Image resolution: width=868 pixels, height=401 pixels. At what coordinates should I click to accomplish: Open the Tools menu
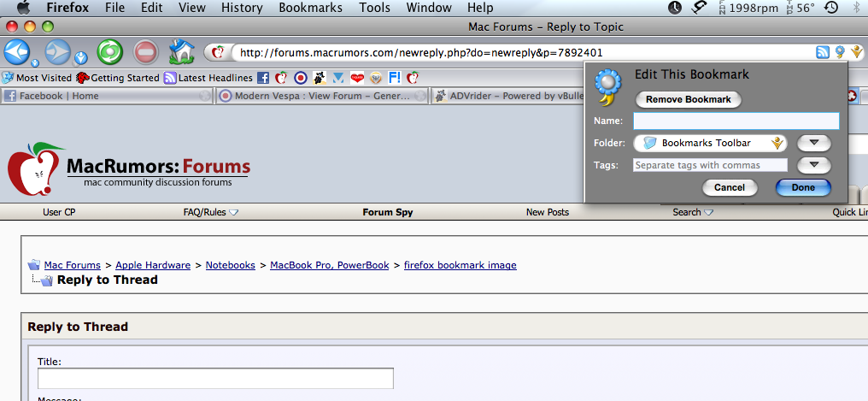coord(375,8)
